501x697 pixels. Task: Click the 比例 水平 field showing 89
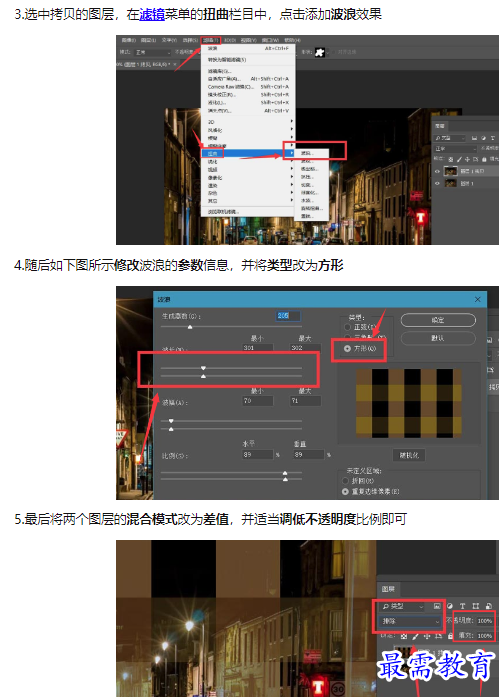coord(257,455)
